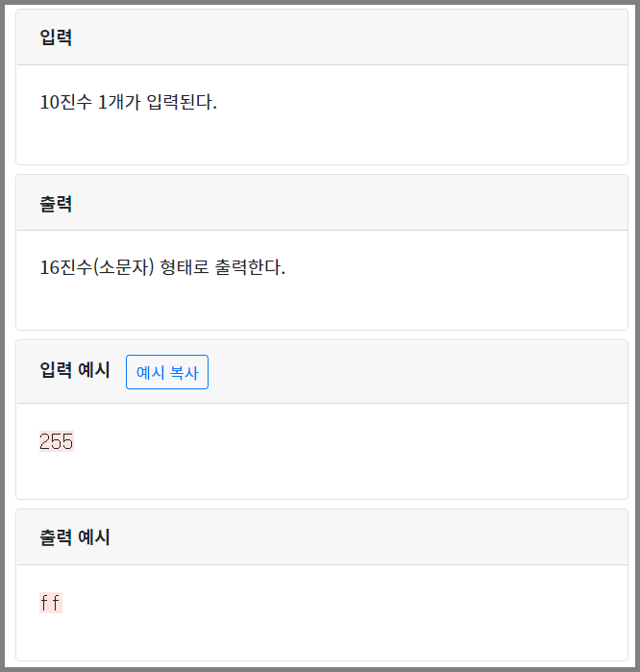The width and height of the screenshot is (640, 672).
Task: Select the ff sample output value
Action: [x=51, y=603]
